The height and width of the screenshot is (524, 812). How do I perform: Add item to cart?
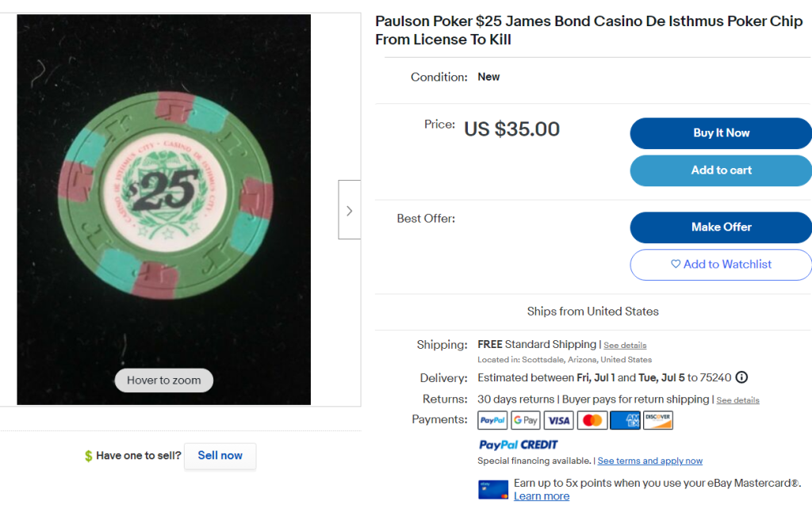pos(721,170)
